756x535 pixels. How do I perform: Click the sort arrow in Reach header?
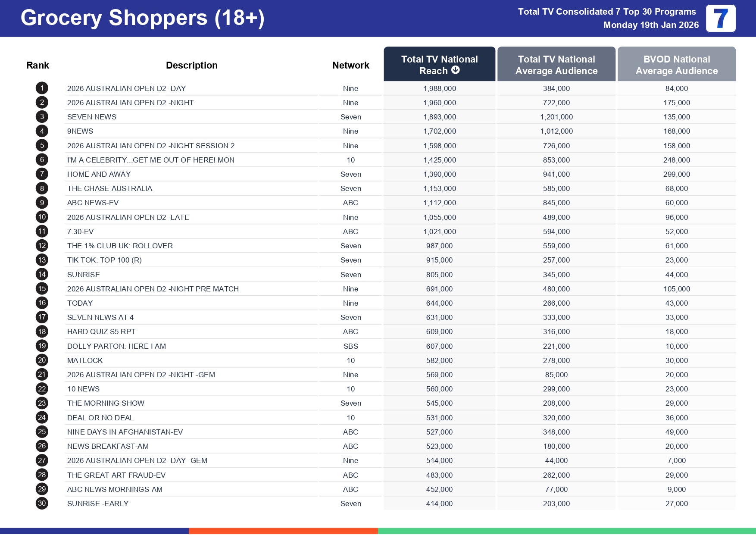click(x=455, y=70)
